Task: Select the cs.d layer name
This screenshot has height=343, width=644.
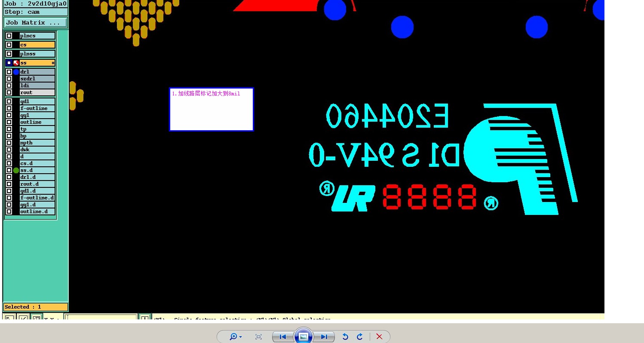Action: point(37,163)
